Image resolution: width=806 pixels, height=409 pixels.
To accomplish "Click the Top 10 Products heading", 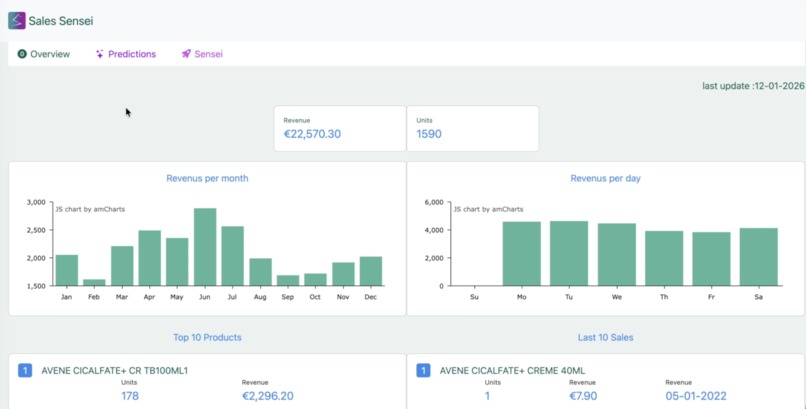I will click(207, 338).
